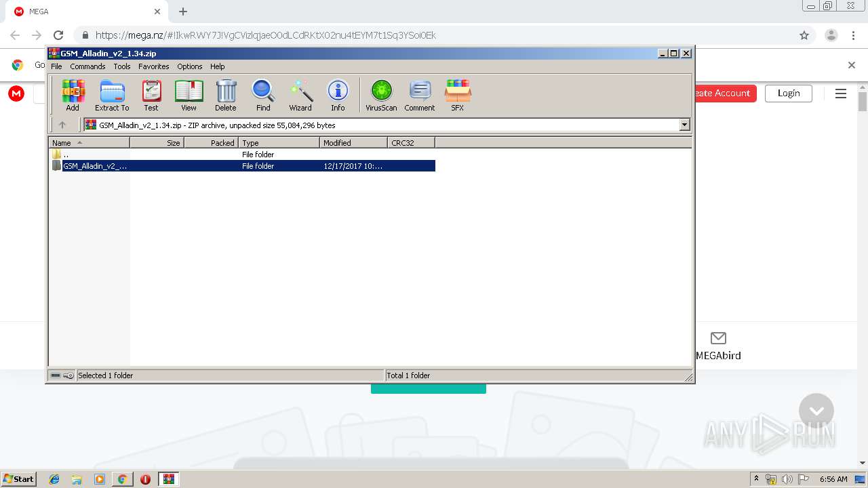
Task: Sort by the Packed column header
Action: click(x=211, y=142)
